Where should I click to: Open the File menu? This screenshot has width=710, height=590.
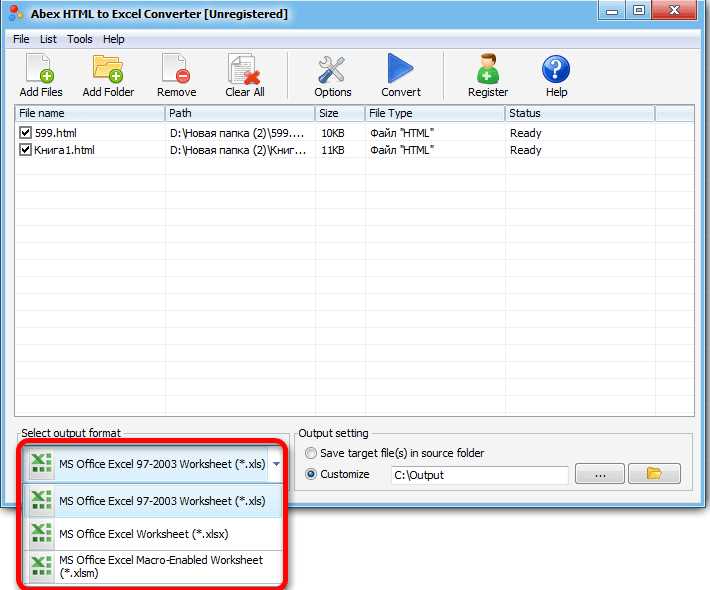point(21,39)
